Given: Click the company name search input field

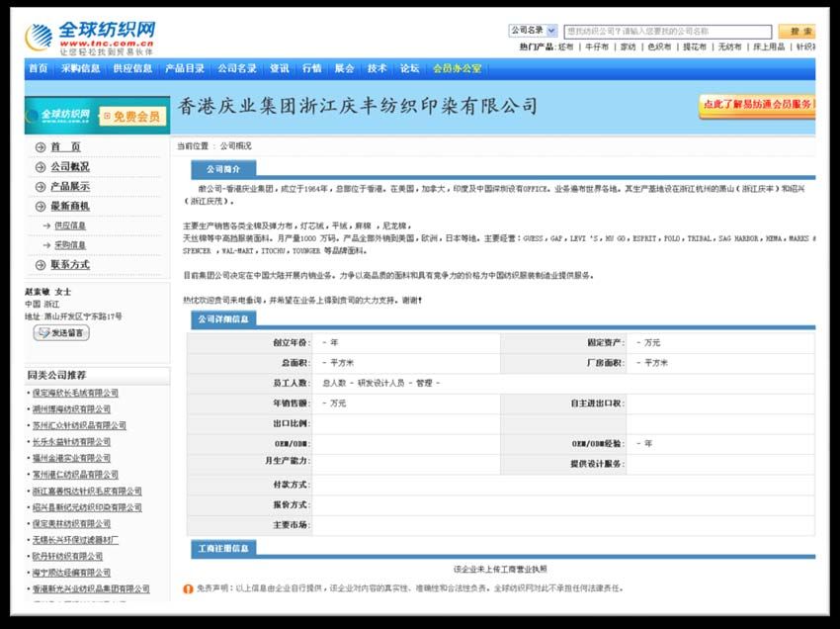Looking at the screenshot, I should (667, 32).
